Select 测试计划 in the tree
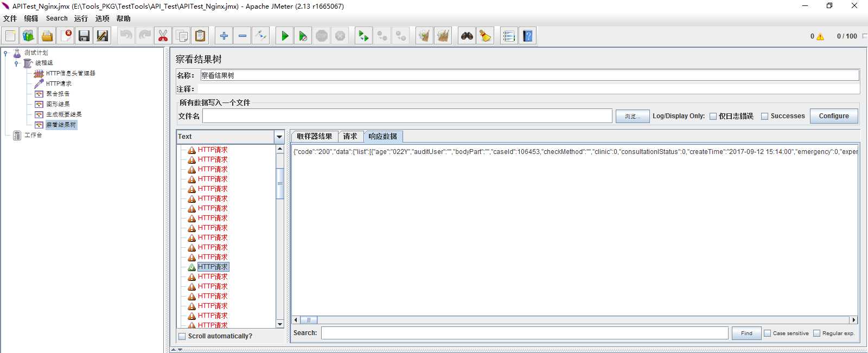This screenshot has height=353, width=868. (x=36, y=53)
